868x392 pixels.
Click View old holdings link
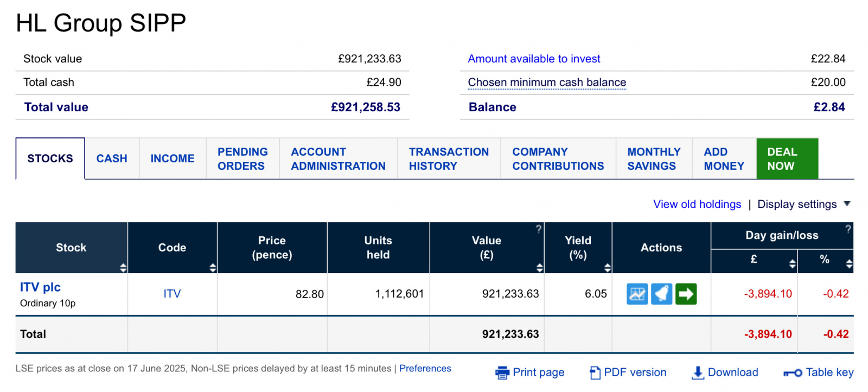[697, 204]
